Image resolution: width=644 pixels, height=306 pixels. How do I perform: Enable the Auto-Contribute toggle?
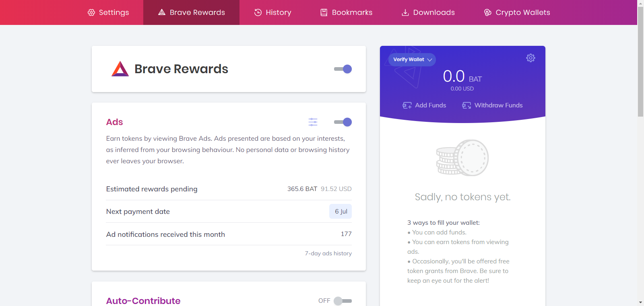pyautogui.click(x=343, y=301)
